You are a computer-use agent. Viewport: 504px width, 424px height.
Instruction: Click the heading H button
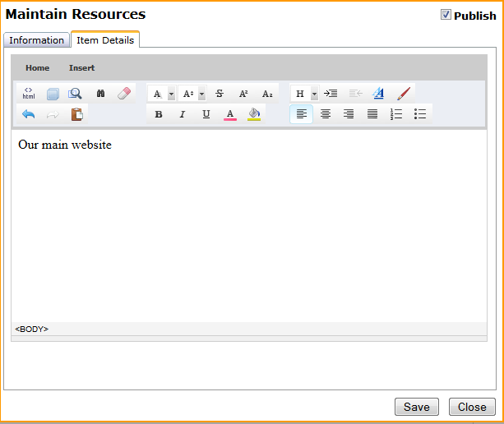pyautogui.click(x=300, y=94)
